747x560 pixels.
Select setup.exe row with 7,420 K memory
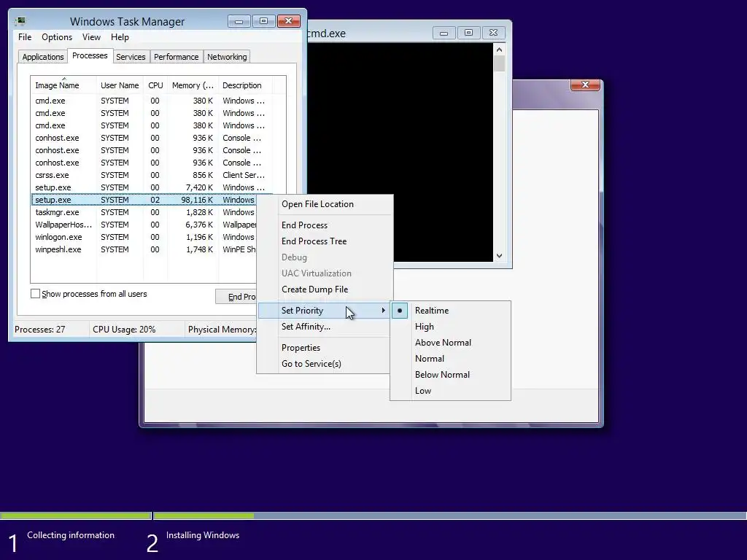coord(152,187)
